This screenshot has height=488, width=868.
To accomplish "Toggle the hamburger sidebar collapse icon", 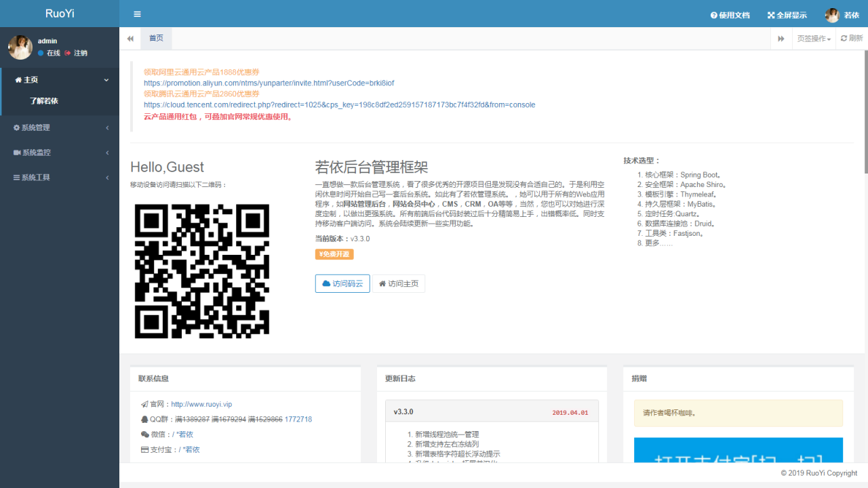I will click(138, 14).
